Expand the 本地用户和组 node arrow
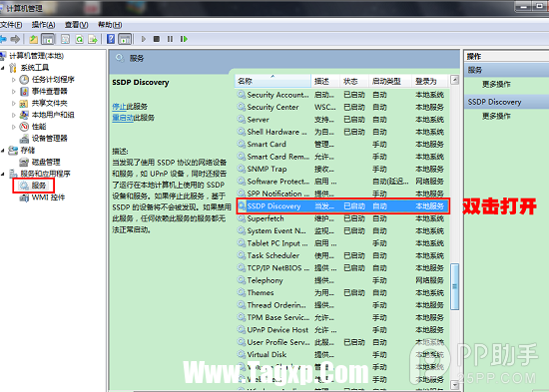 click(14, 115)
